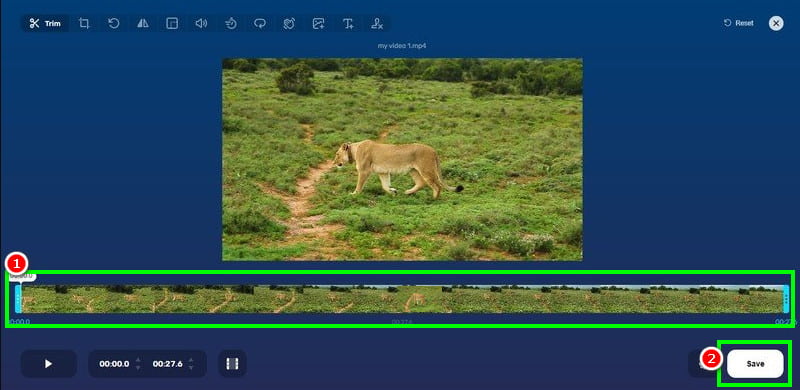
Task: Save the edited video
Action: click(x=755, y=364)
